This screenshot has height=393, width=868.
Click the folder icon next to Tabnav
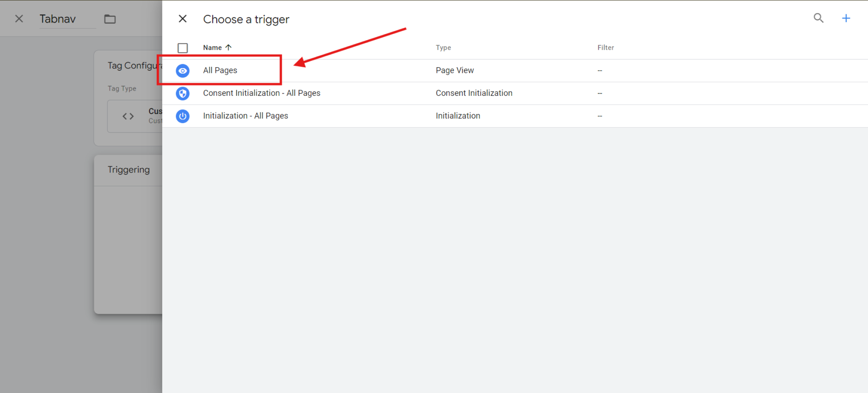[110, 19]
